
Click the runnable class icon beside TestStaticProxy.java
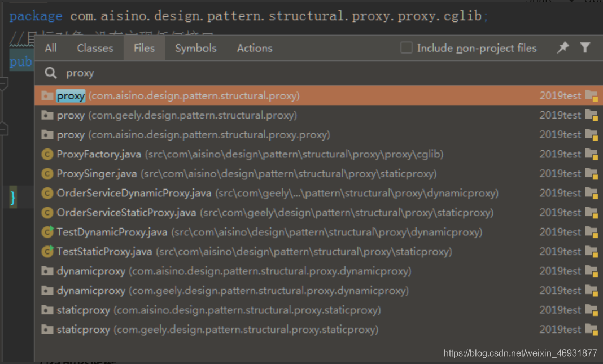47,251
